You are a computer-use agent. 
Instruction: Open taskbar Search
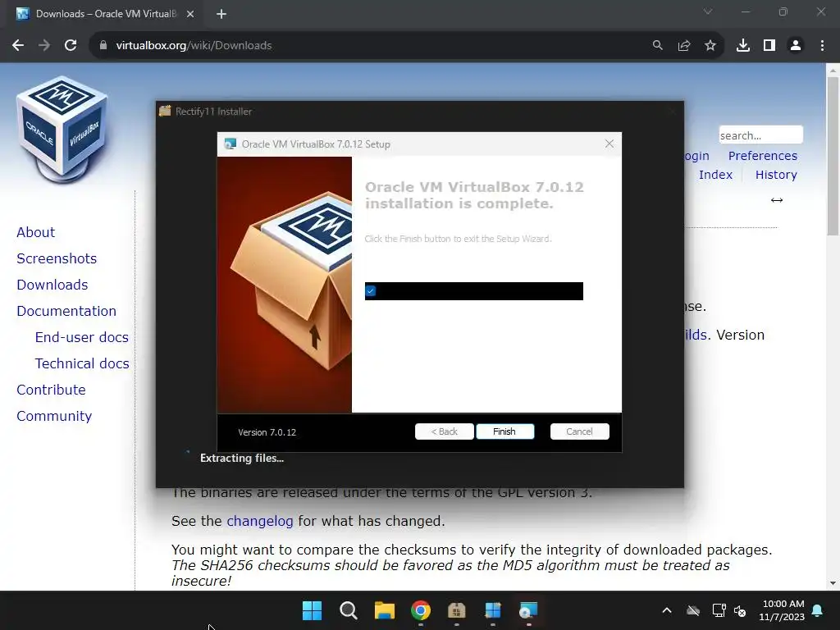click(x=348, y=610)
